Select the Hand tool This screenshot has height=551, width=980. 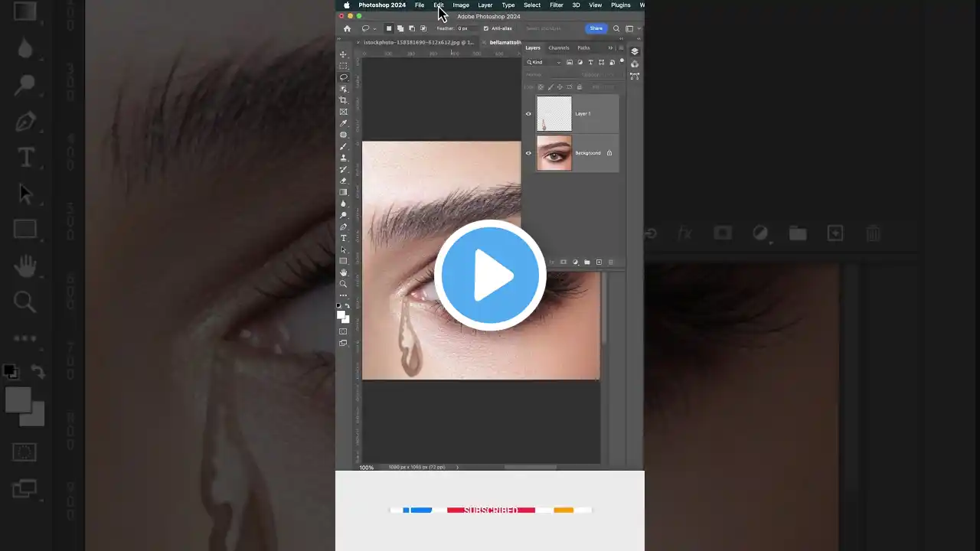(x=343, y=272)
